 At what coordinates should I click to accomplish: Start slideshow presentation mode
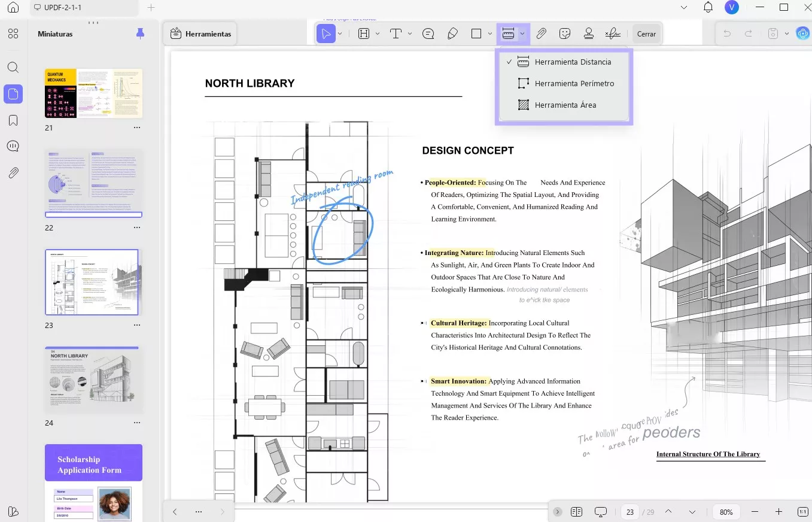601,512
